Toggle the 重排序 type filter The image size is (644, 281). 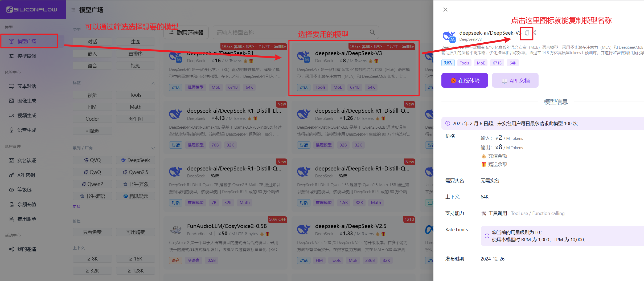pos(136,54)
